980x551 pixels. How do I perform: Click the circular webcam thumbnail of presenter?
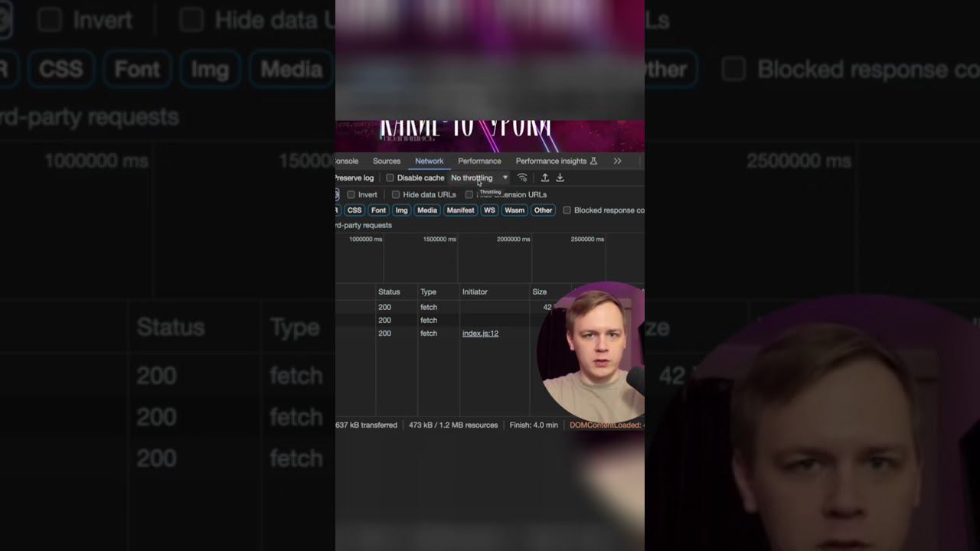[x=593, y=352]
